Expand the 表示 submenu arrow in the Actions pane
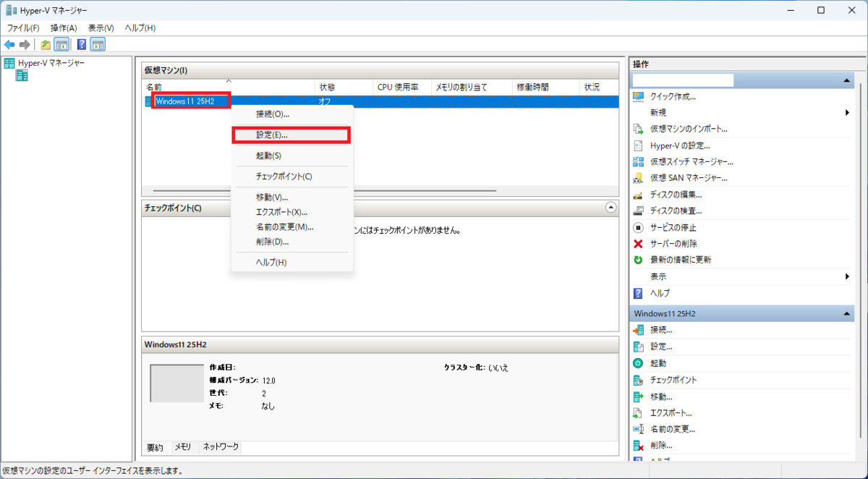 click(x=847, y=276)
